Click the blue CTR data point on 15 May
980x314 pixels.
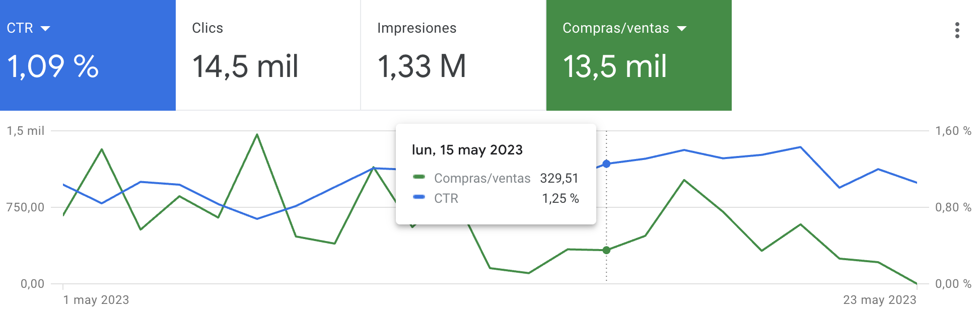(x=606, y=164)
